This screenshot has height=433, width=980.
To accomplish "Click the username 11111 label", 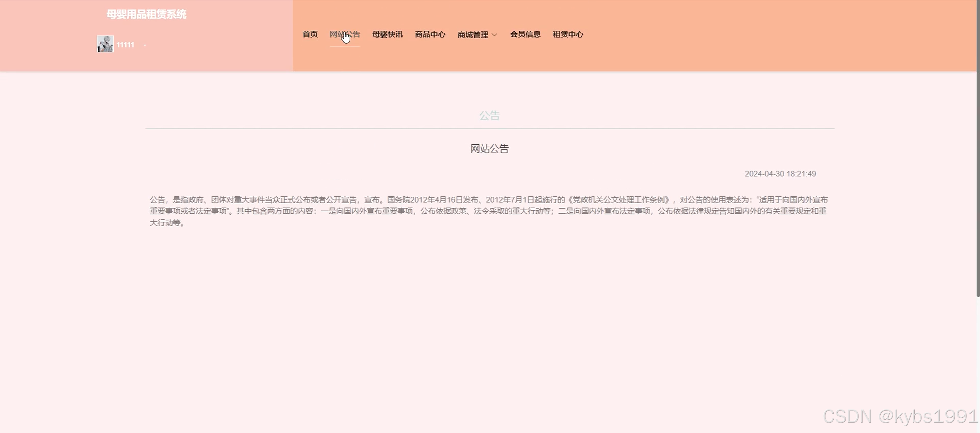I will coord(125,45).
